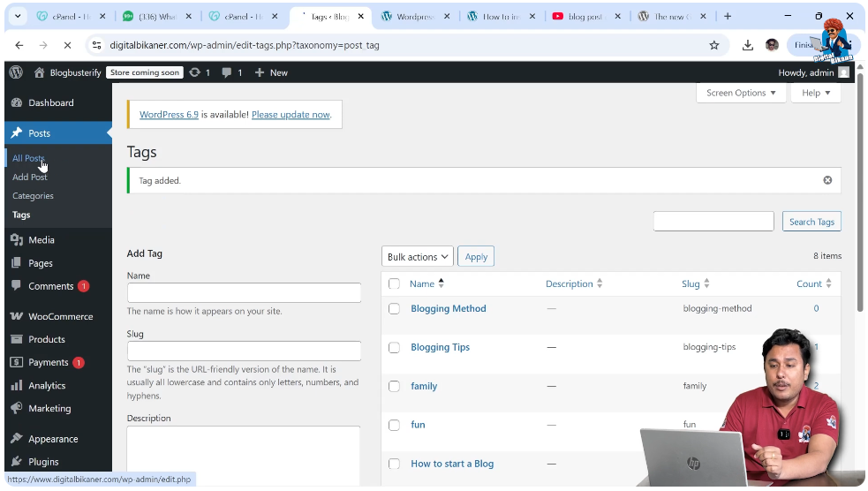Click in the Description textarea

(244, 457)
